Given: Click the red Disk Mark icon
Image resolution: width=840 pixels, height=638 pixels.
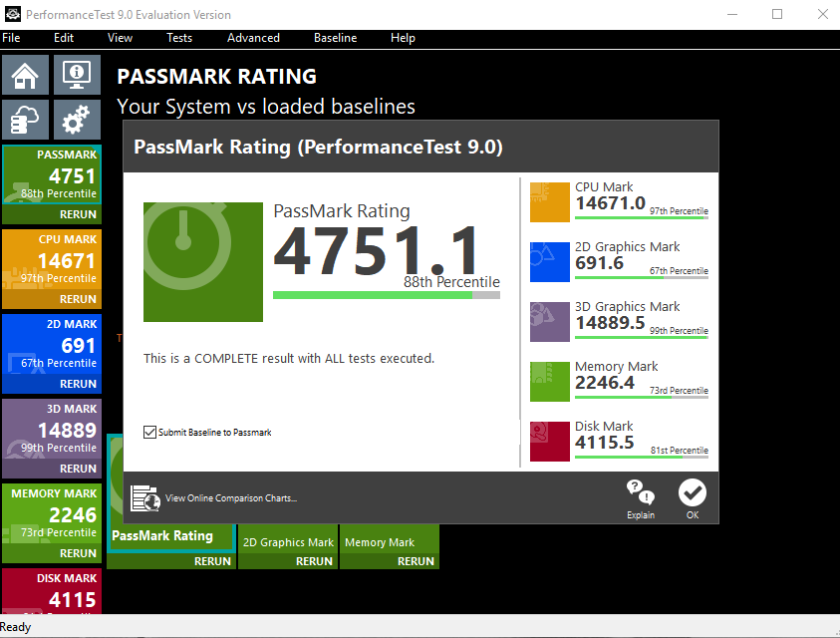Looking at the screenshot, I should [x=550, y=442].
